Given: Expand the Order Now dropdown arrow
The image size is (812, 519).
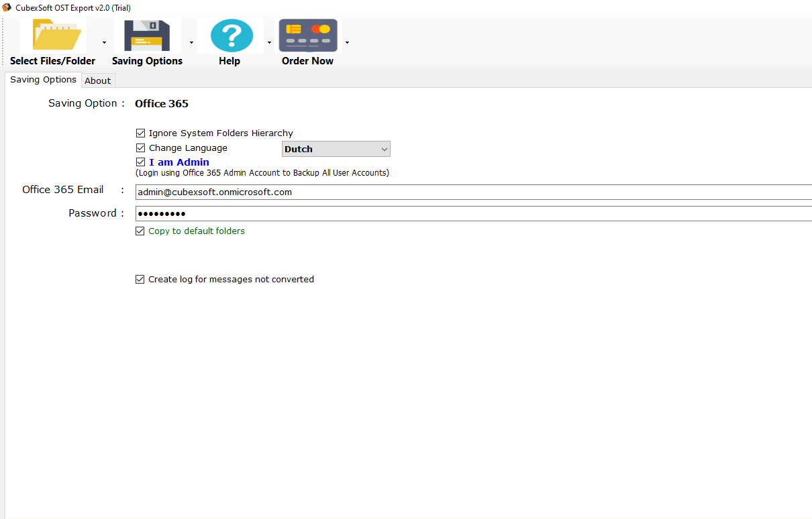Looking at the screenshot, I should [347, 43].
